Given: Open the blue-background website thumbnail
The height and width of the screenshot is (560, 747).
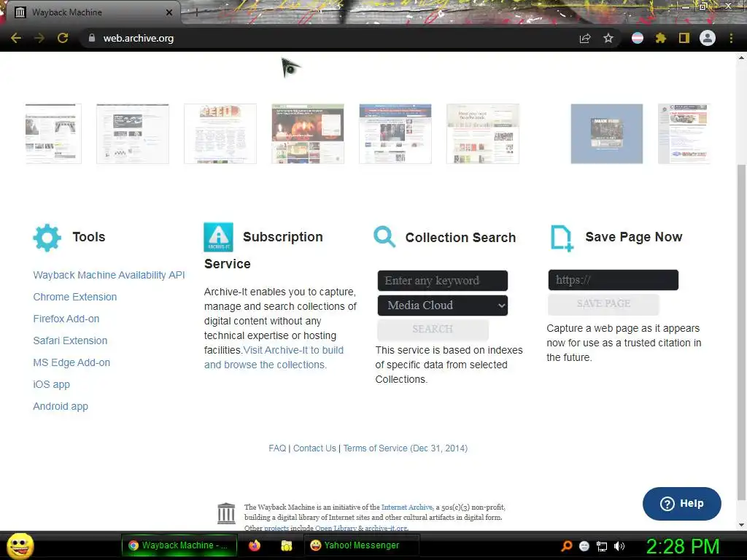Looking at the screenshot, I should click(x=606, y=134).
